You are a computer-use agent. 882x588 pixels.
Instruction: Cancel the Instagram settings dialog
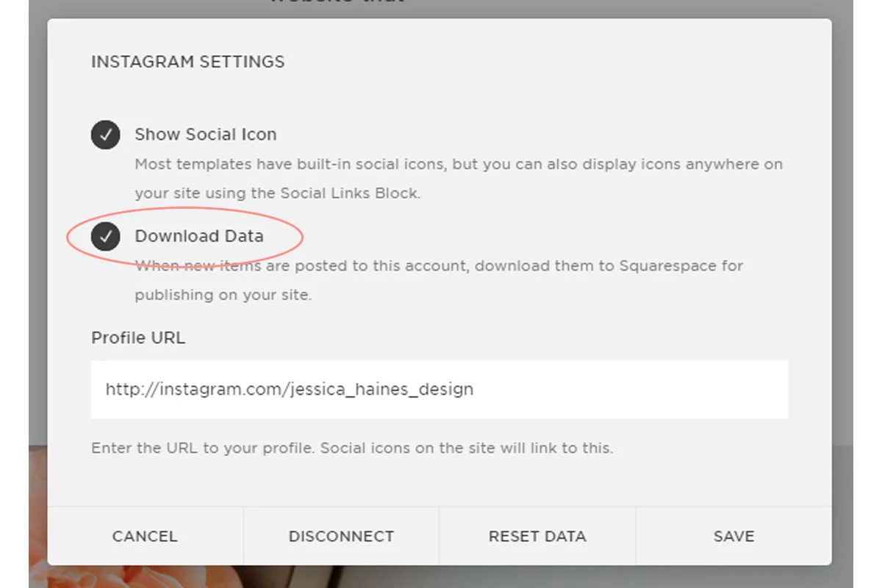tap(145, 537)
